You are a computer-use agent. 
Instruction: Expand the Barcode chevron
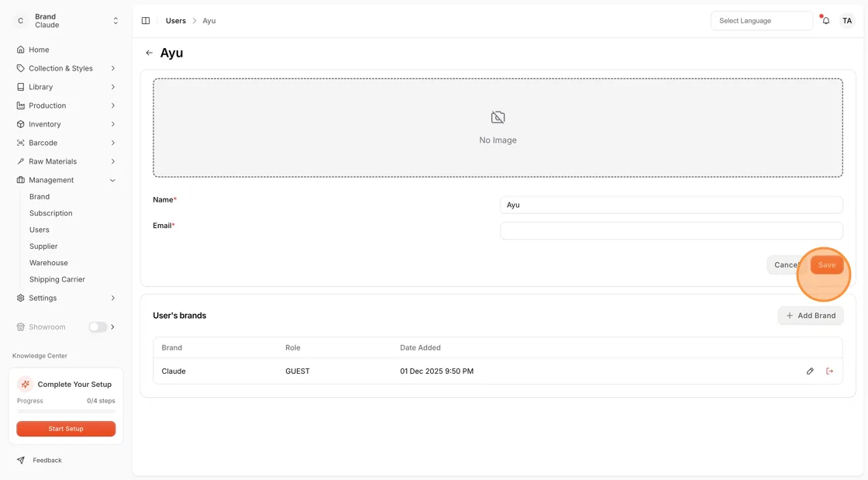[113, 143]
